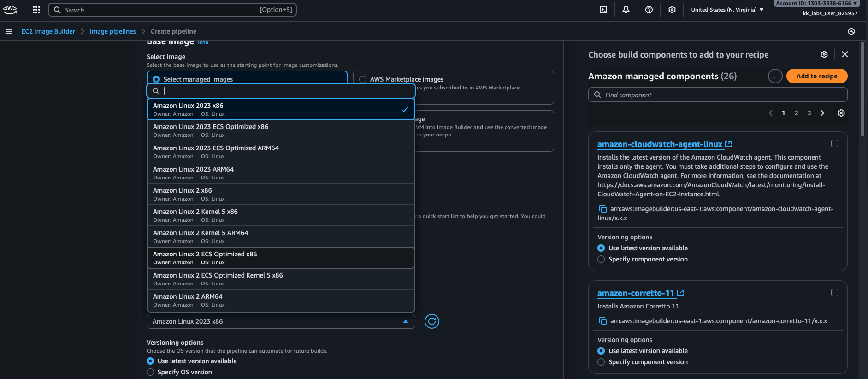Choose Amazon Linux 2 ECS Optimized x86

(281, 258)
